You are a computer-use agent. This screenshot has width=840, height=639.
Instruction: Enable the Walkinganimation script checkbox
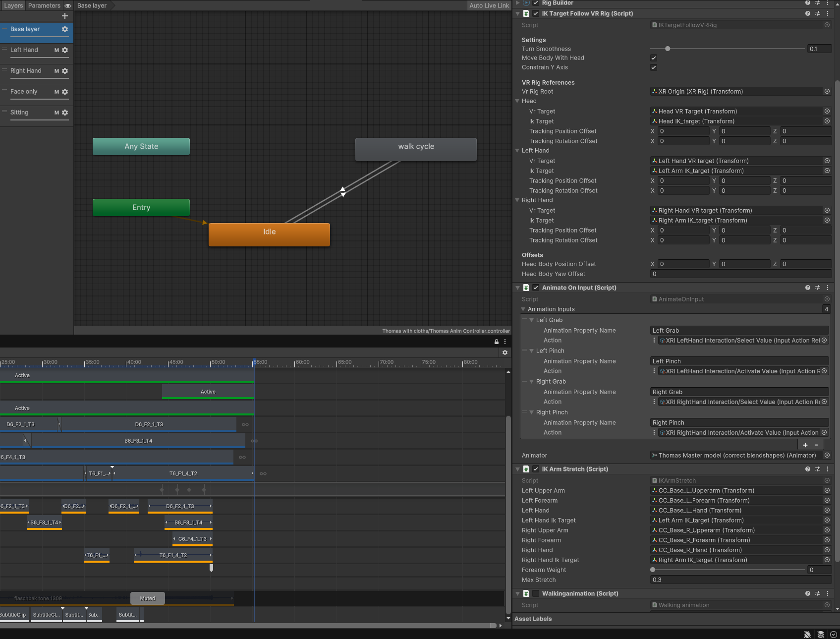[x=536, y=593]
